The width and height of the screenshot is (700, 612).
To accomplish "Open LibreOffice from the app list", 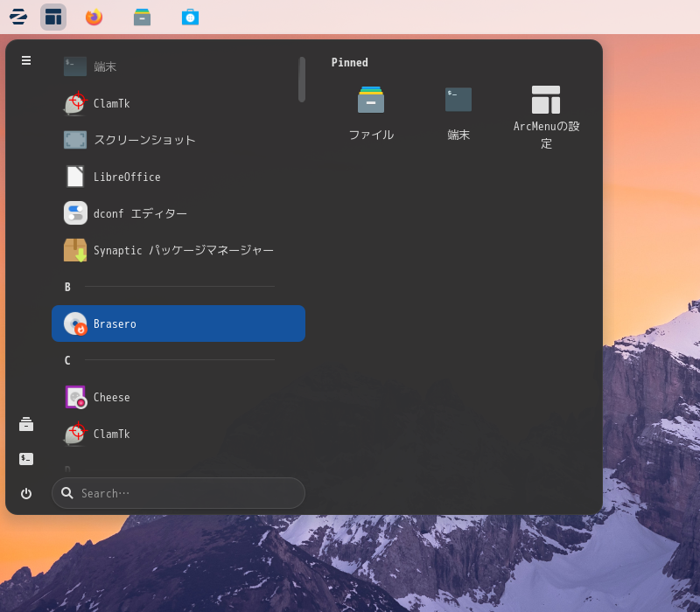I will click(178, 177).
